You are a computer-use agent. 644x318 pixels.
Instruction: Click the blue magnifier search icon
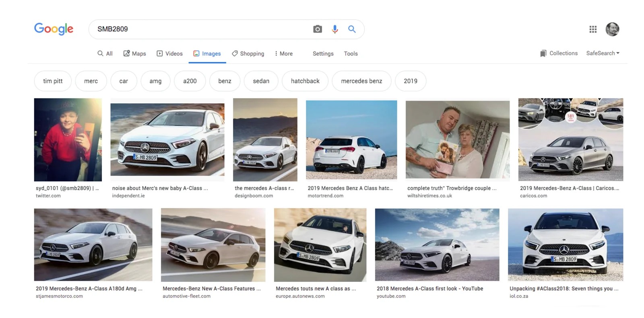[x=352, y=29]
